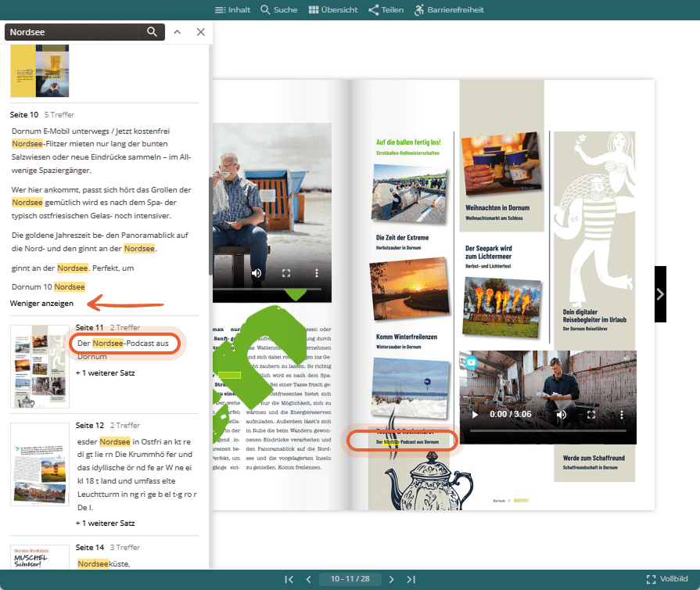
Task: Click the fire light festival photo
Action: coord(502,308)
